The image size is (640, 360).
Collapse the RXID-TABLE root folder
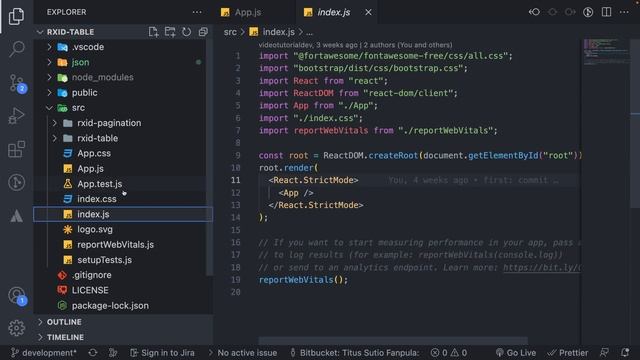40,32
